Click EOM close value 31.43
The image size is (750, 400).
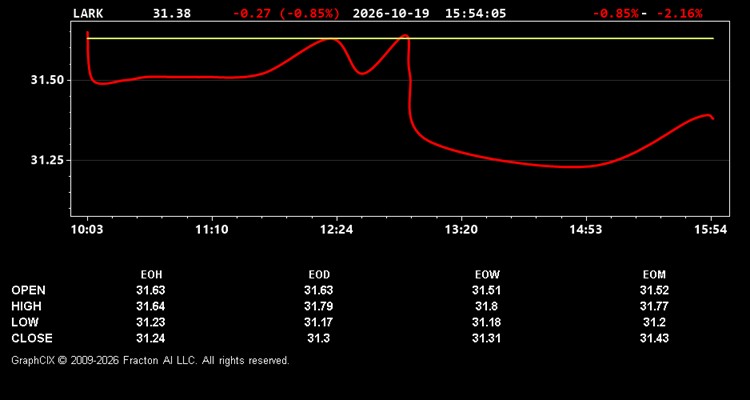click(654, 338)
